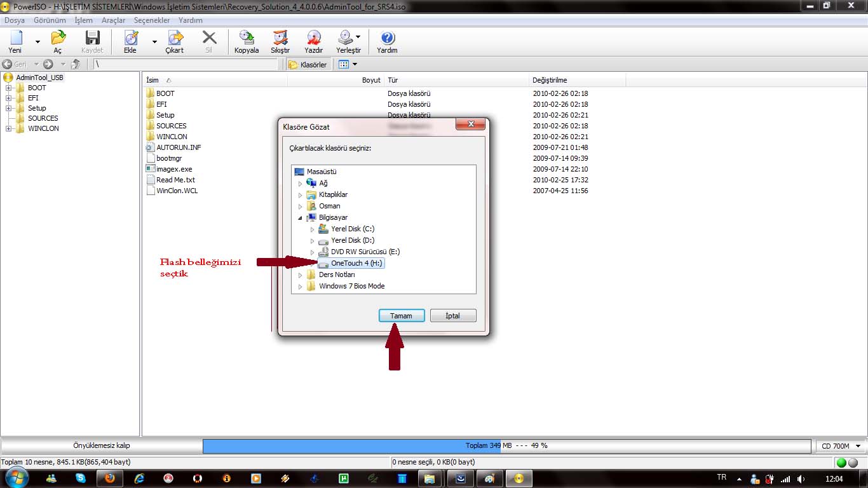Screen dimensions: 868x488
Task: Click the path address field
Action: click(x=186, y=64)
